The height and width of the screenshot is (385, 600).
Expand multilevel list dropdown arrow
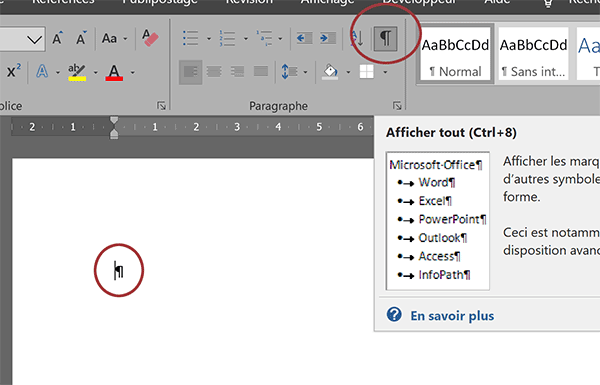pyautogui.click(x=280, y=39)
